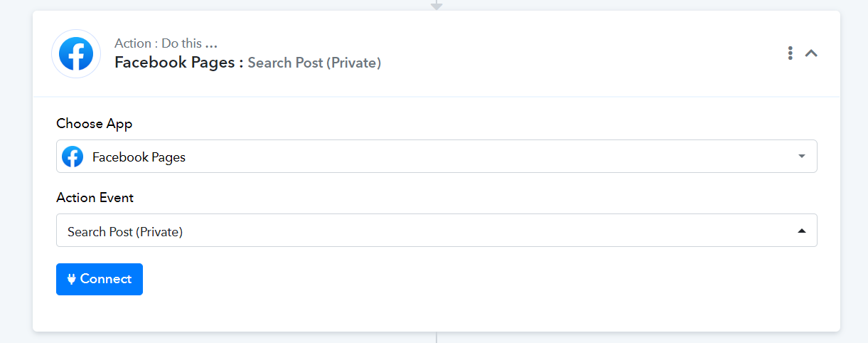Viewport: 868px width, 343px height.
Task: Click small Facebook icon in Choose App field
Action: tap(73, 157)
